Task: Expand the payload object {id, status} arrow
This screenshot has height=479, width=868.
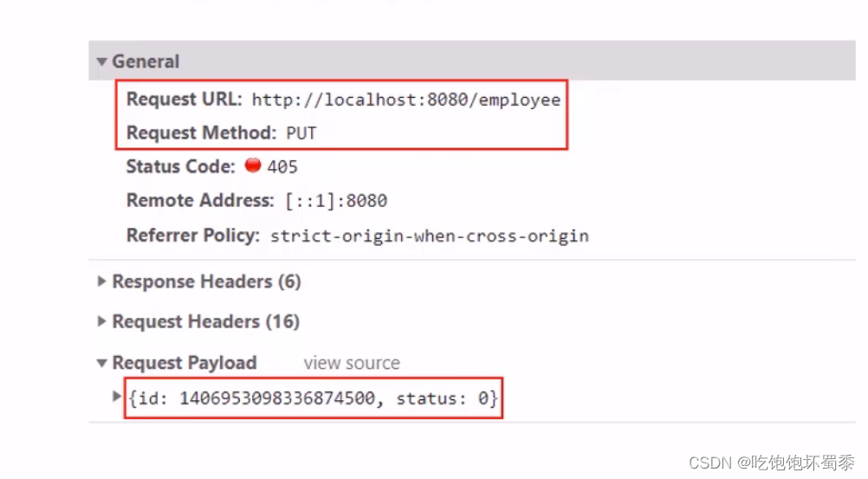Action: point(116,397)
